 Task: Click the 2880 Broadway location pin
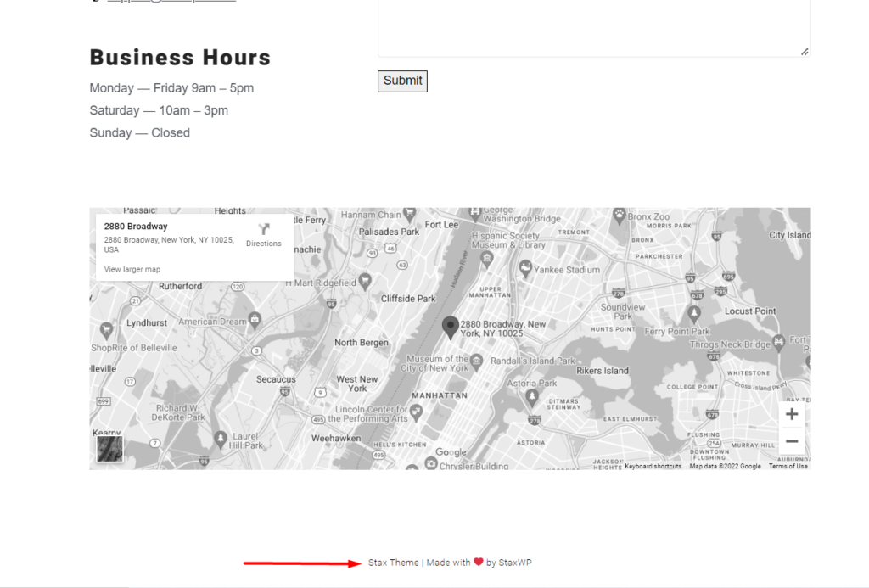(450, 328)
